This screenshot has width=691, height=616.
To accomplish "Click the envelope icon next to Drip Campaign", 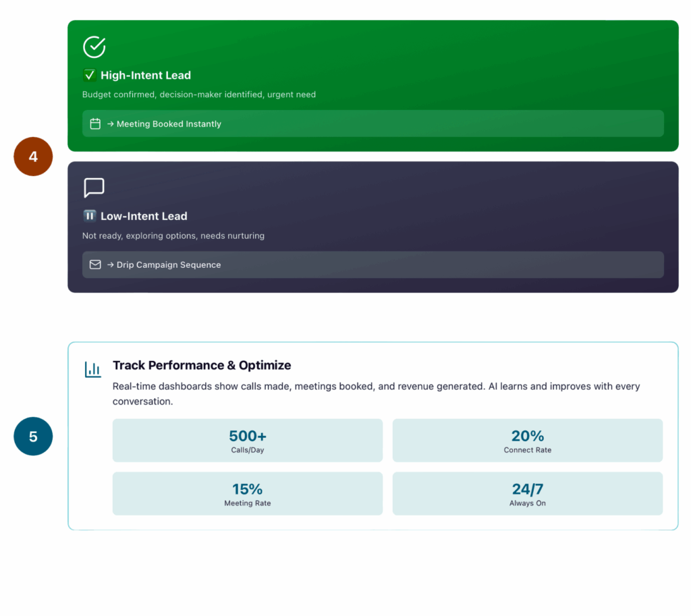I will pos(95,264).
